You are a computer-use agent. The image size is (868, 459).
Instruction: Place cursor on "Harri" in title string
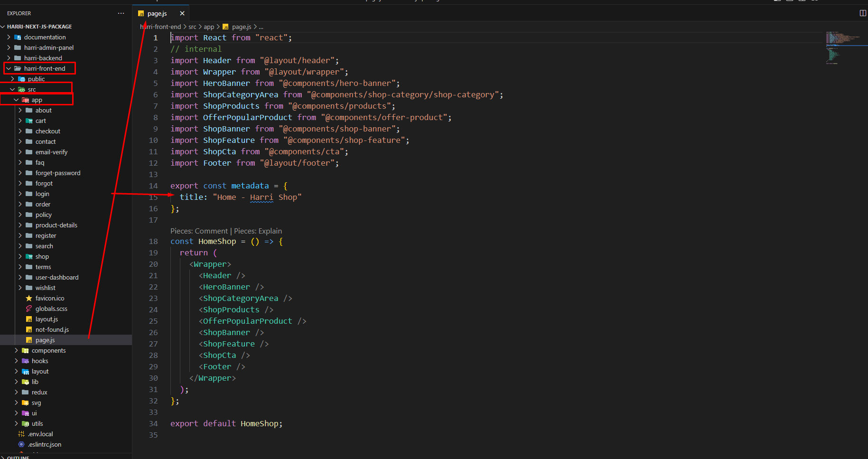point(261,197)
